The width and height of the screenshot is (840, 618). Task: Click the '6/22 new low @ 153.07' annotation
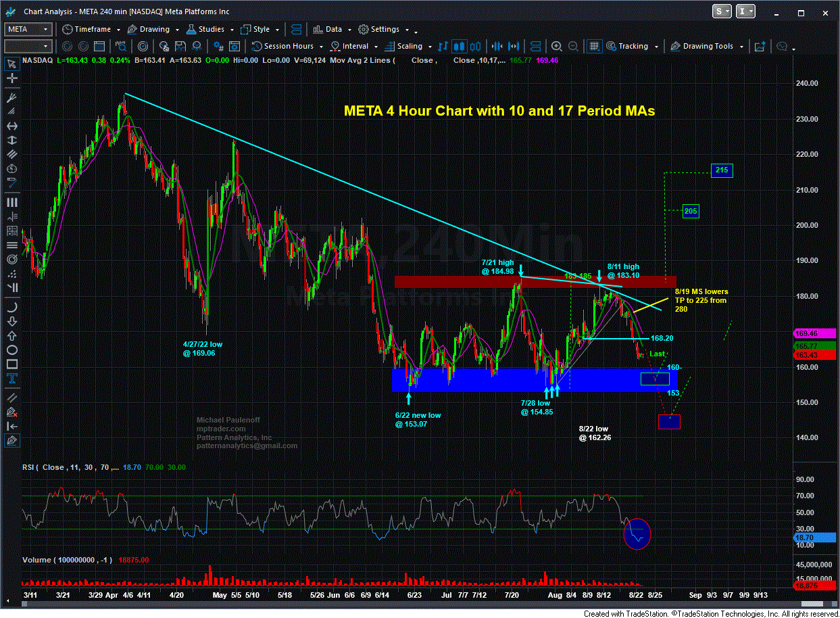[418, 420]
